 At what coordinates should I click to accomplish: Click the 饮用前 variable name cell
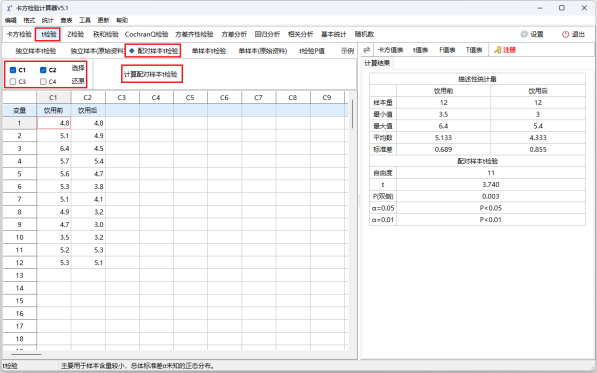click(x=53, y=110)
